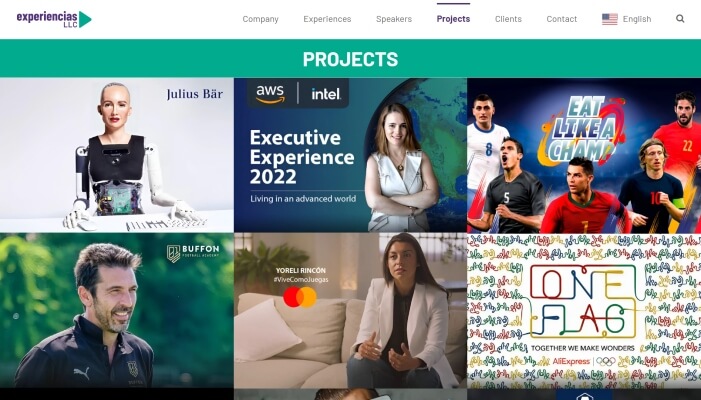Open the Experiences menu item
Screen dimensions: 701x400
click(327, 19)
